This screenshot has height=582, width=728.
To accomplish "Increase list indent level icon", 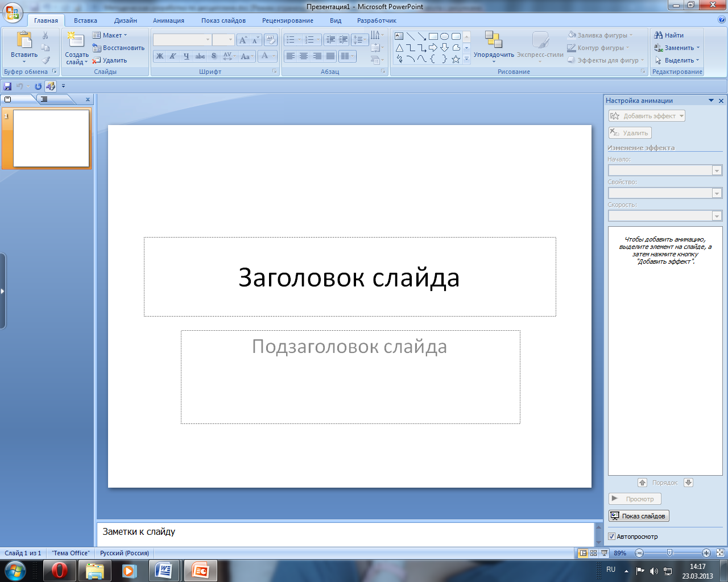I will pos(343,40).
